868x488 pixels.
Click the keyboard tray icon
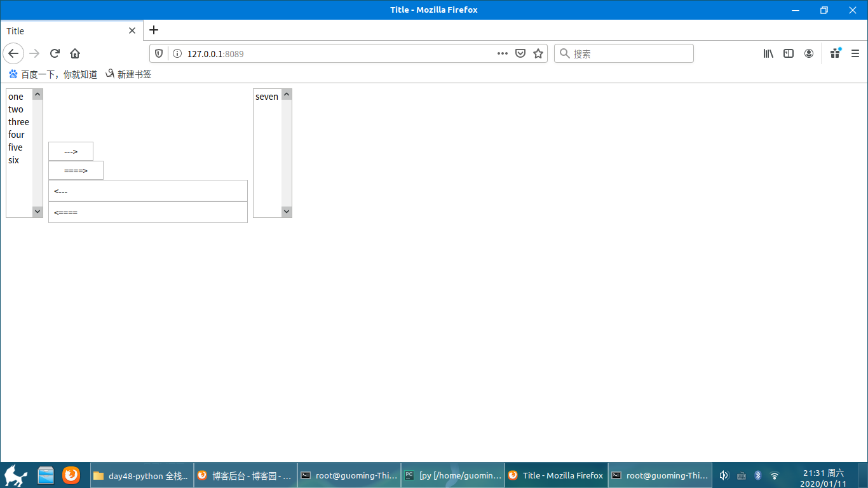(x=741, y=475)
